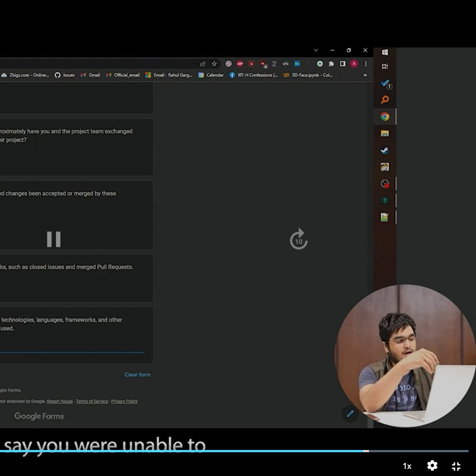Open Task View on the taskbar
Viewport: 476px width, 476px height.
coord(385,66)
